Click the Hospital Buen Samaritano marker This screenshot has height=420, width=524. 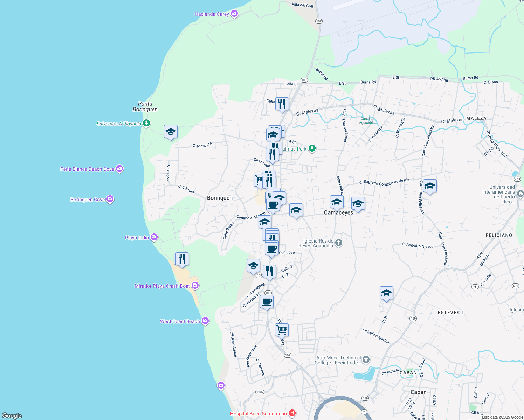click(292, 413)
